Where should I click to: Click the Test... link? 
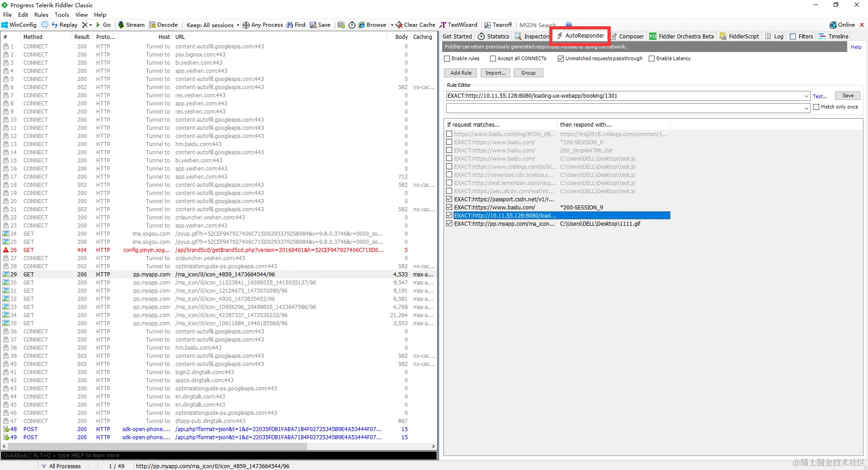click(x=820, y=96)
